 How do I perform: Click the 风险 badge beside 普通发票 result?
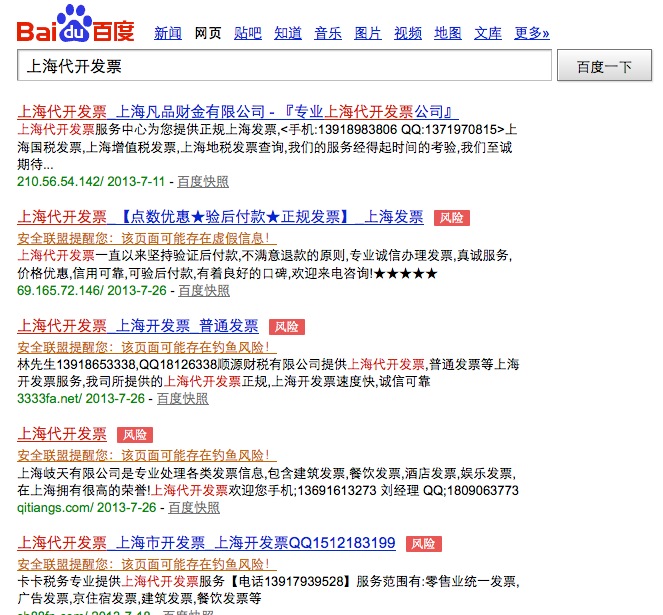click(x=287, y=327)
